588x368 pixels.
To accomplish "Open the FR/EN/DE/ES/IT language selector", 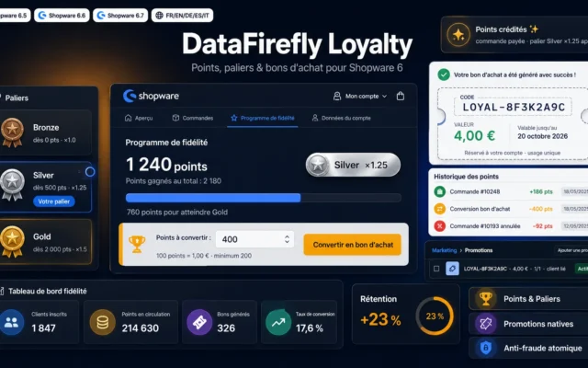I will pyautogui.click(x=182, y=16).
